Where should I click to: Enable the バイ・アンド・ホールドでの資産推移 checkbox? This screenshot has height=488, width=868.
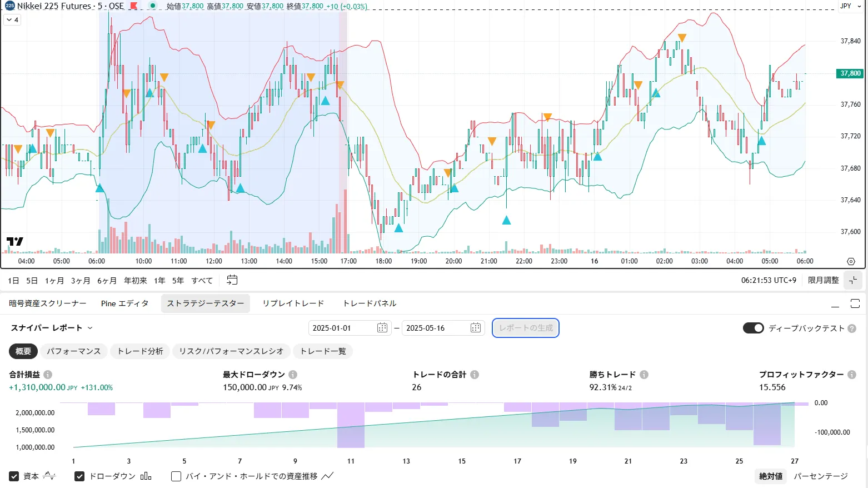176,476
